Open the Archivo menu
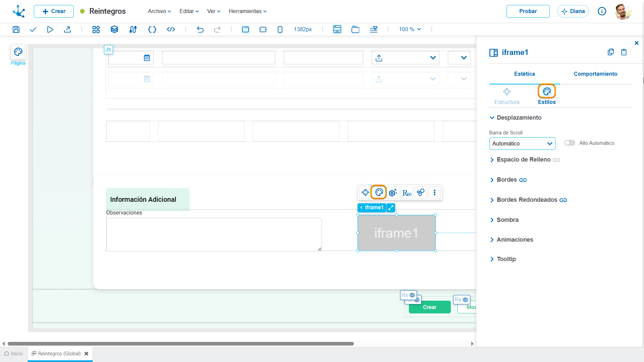Screen dimensions: 644x362 pos(159,11)
